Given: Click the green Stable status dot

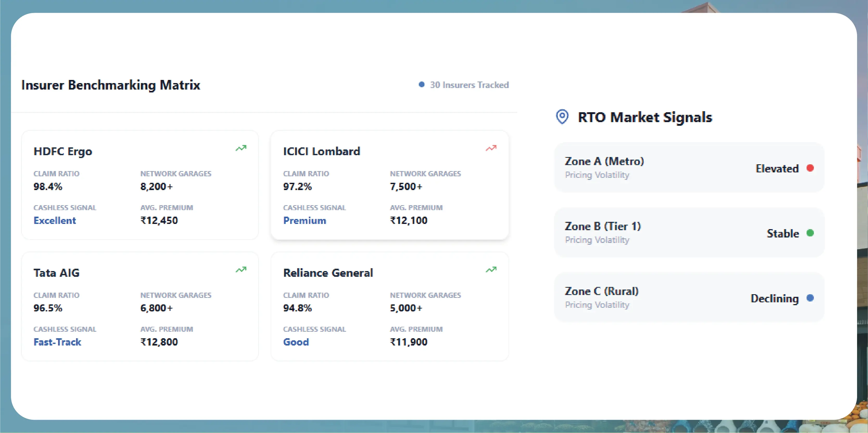Looking at the screenshot, I should pyautogui.click(x=810, y=233).
